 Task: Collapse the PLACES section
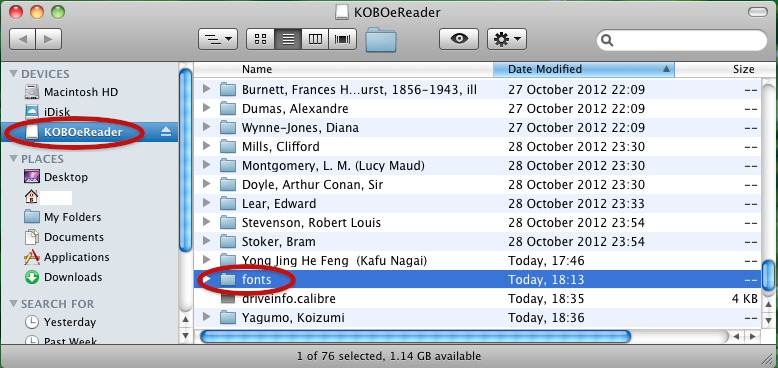click(13, 159)
